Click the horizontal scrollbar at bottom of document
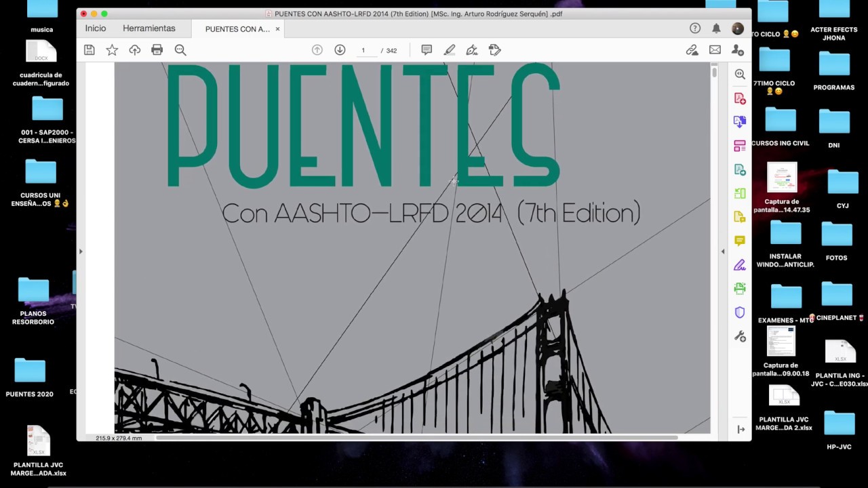 coord(416,438)
